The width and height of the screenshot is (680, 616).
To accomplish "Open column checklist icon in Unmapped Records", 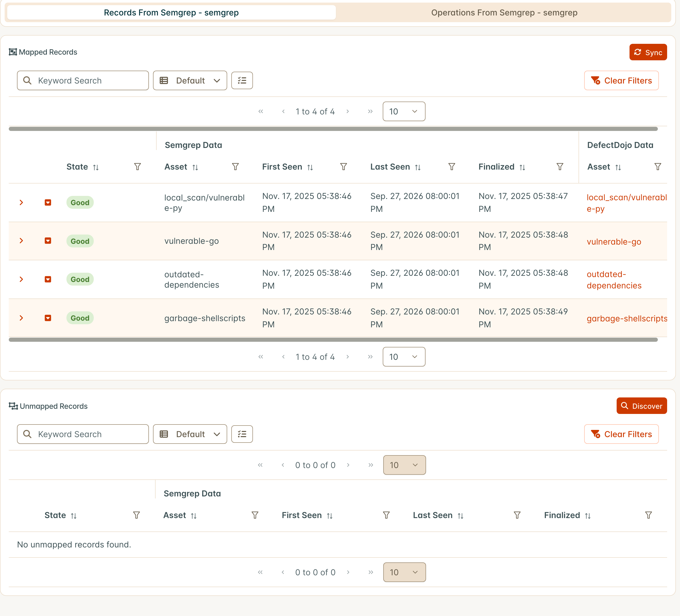I will tap(242, 434).
